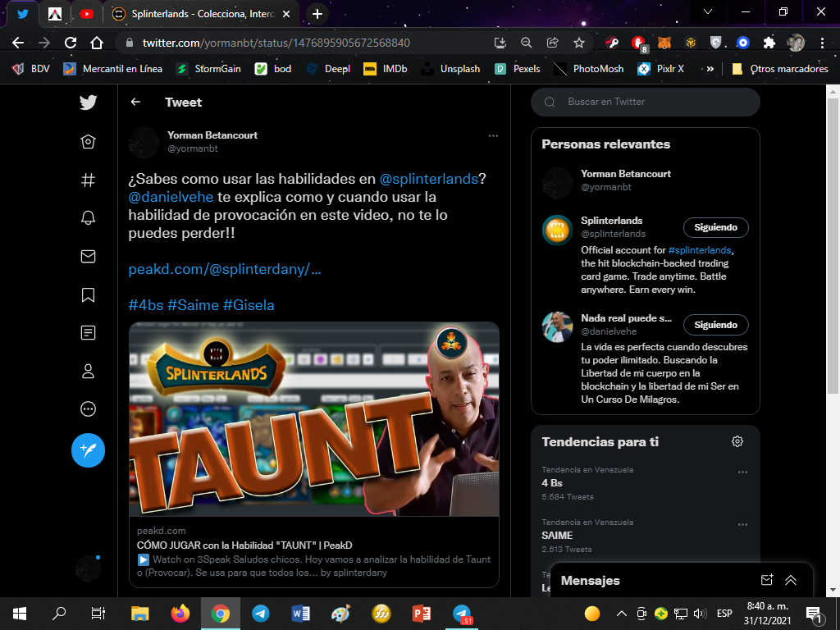
Task: Toggle Siguiendo for Splinterlands
Action: 715,227
